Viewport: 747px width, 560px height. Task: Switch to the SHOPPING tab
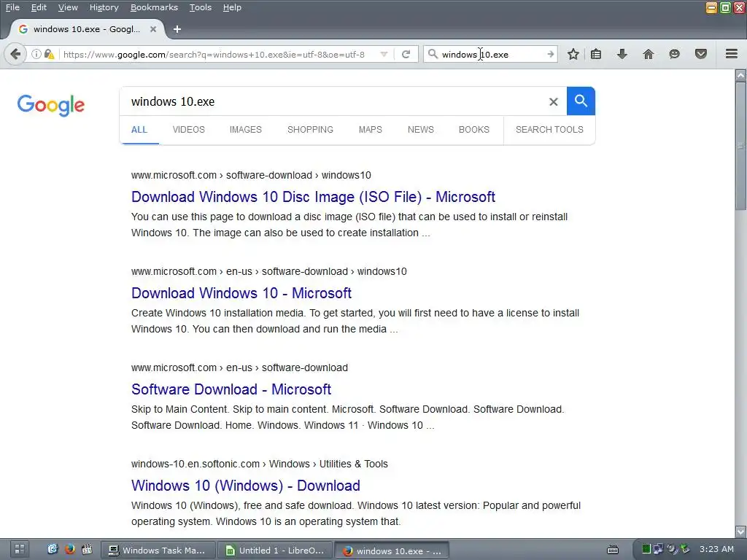point(310,130)
